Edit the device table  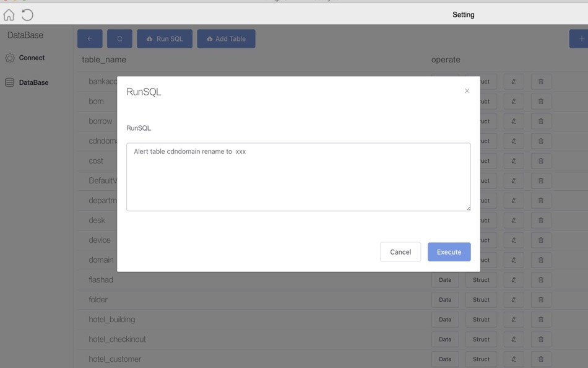click(x=514, y=240)
